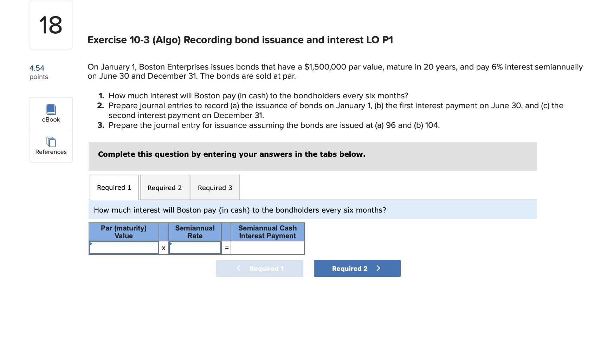Click the Par (maturity) Value column header
This screenshot has height=364, width=613.
(x=124, y=232)
